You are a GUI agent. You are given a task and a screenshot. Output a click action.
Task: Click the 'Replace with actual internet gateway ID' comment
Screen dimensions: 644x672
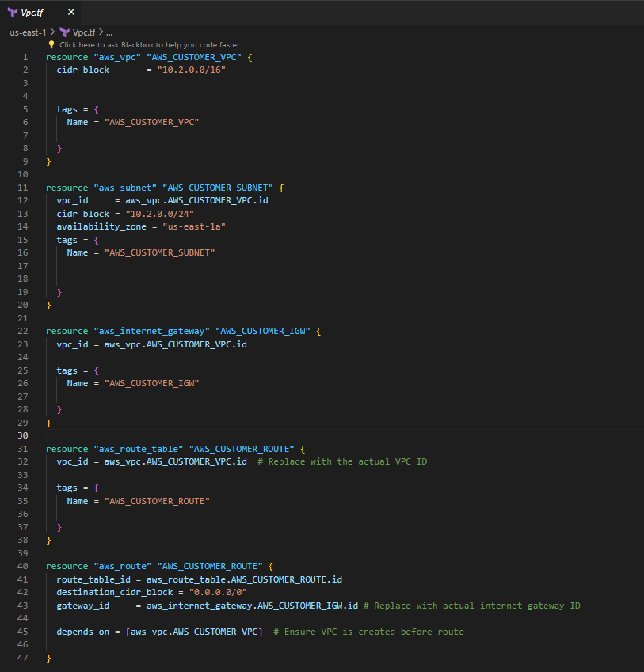point(471,606)
